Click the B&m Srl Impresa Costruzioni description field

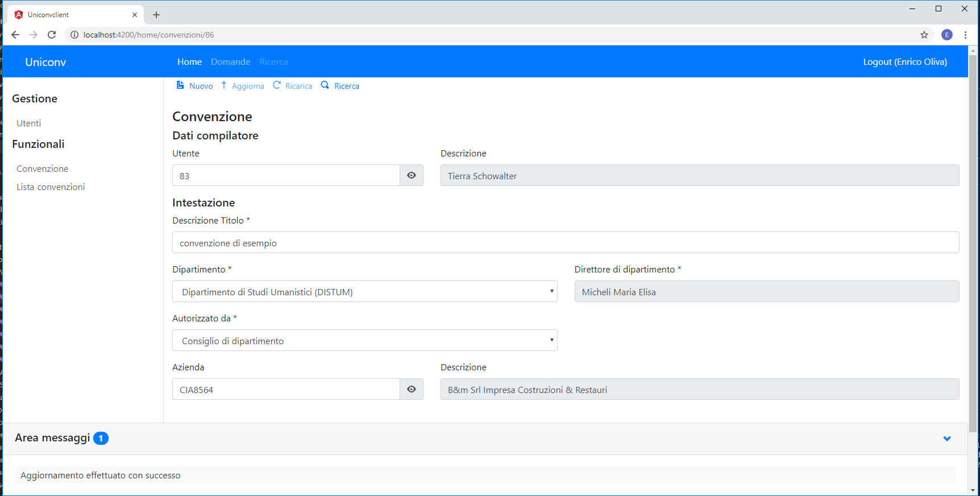pos(700,389)
